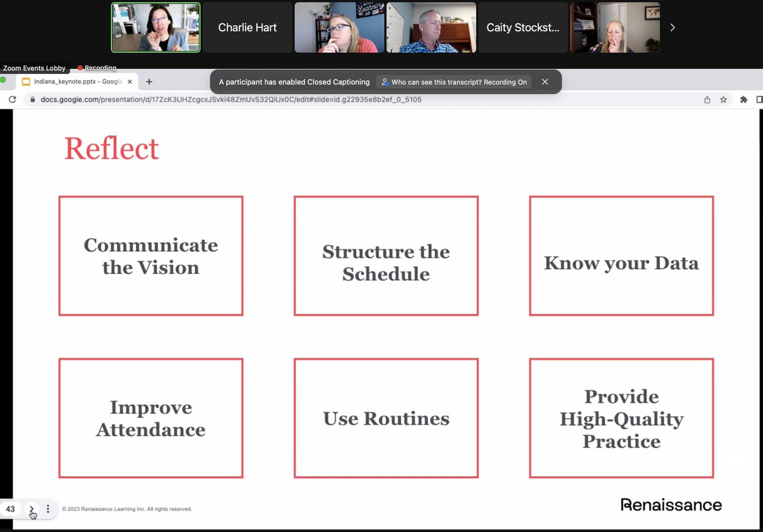Select Caity Stockst's video tile
This screenshot has width=763, height=532.
click(x=523, y=27)
